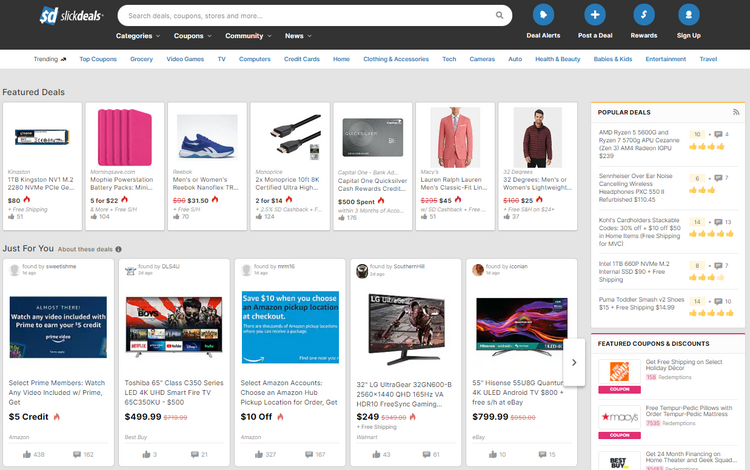Click the Sign Up user icon
This screenshot has height=470, width=750.
point(689,15)
